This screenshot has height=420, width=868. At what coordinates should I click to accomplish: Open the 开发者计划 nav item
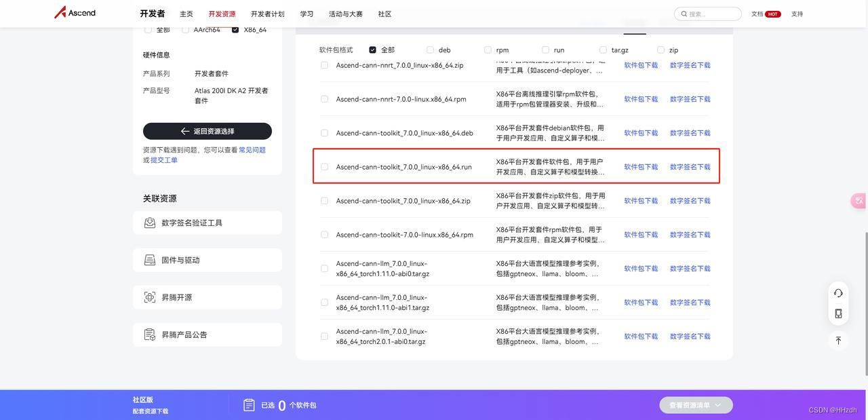(268, 14)
